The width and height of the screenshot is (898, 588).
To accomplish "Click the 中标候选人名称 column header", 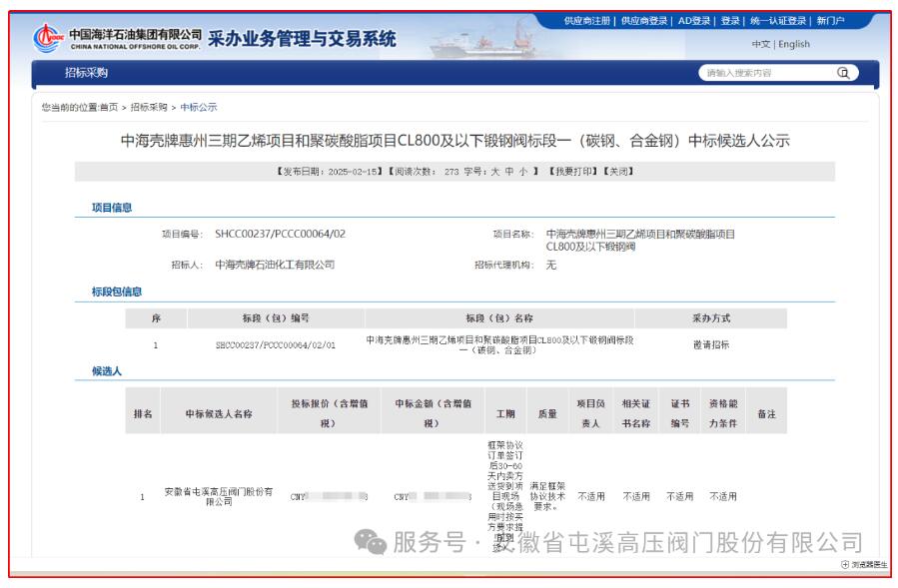I will pos(219,413).
